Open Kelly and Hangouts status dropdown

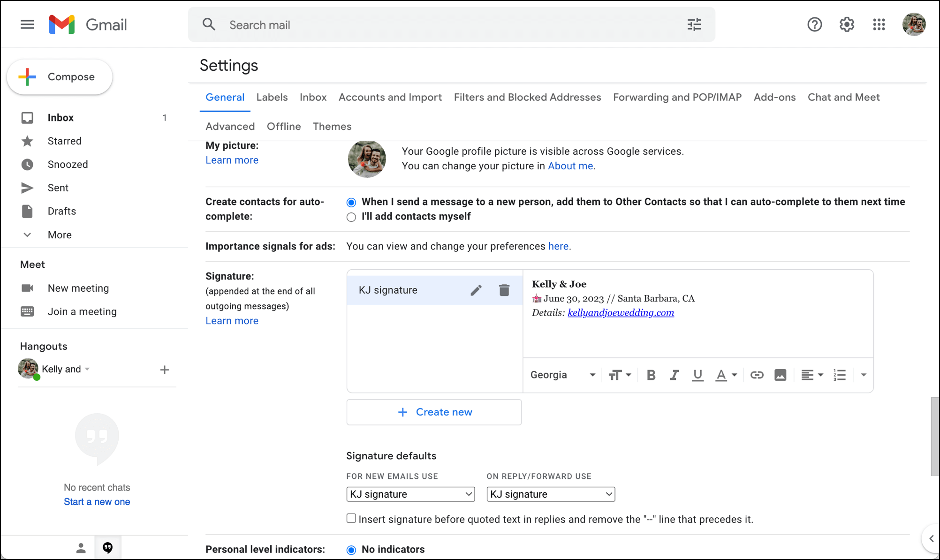(x=87, y=369)
